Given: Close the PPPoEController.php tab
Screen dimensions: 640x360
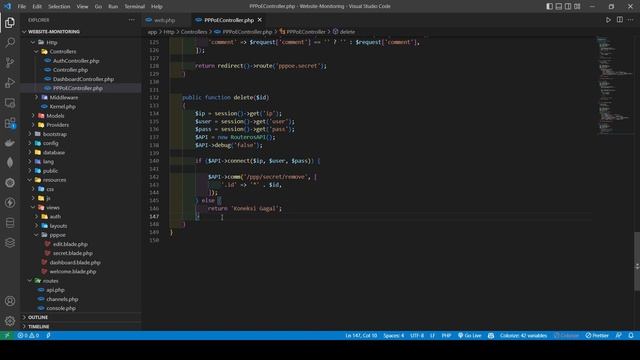Looking at the screenshot, I should [260, 20].
